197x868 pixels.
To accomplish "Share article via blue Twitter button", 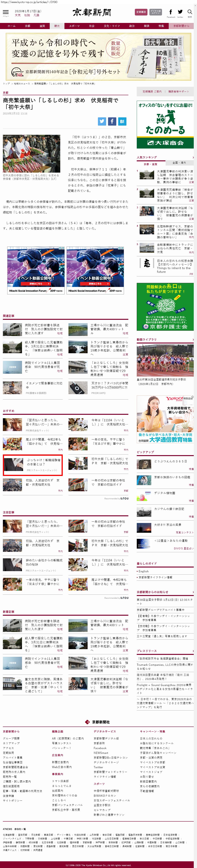I will 102,121.
